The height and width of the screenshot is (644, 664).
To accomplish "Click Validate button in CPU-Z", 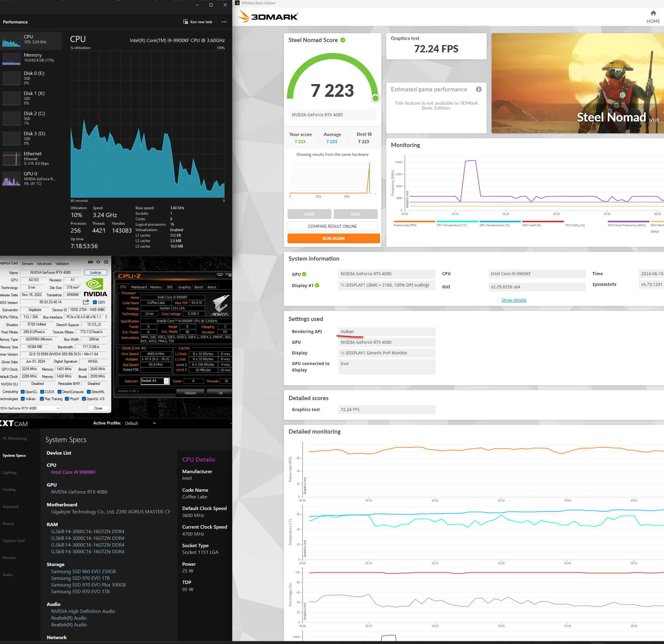I will pyautogui.click(x=190, y=393).
